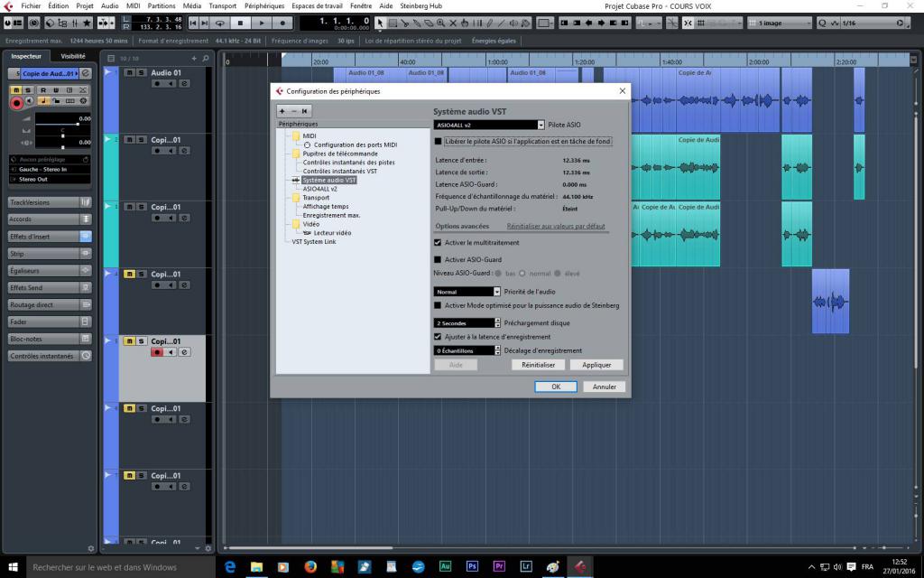Launch Adobe Audition from the taskbar
The image size is (924, 578).
(446, 567)
